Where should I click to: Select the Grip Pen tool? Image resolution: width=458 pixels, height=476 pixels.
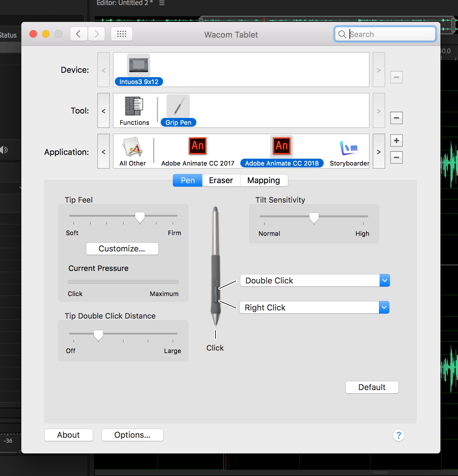[178, 111]
